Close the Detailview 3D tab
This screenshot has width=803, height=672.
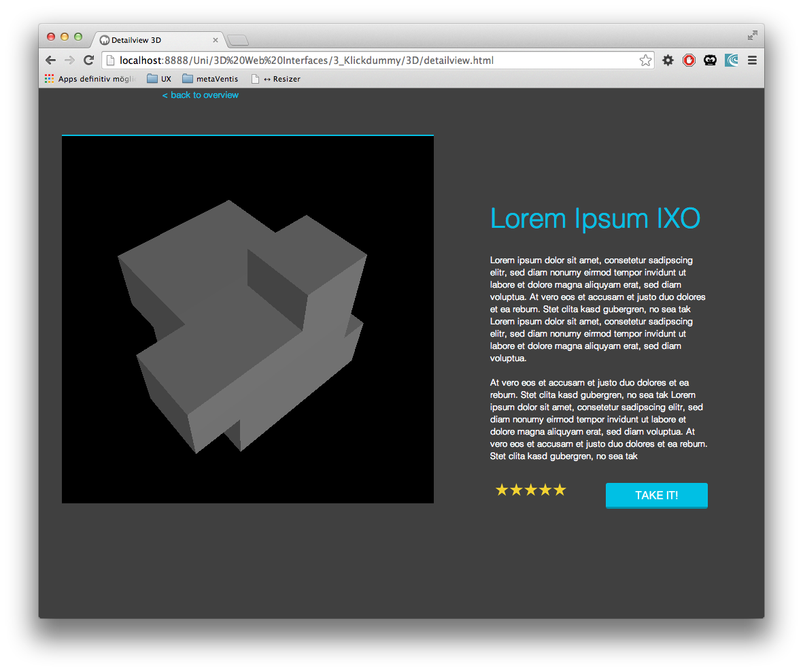click(x=216, y=40)
